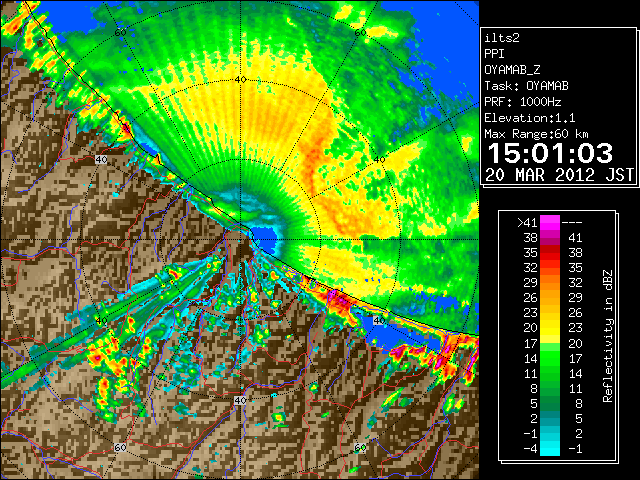
Task: Click the magenta >41 dBZ color swatch
Action: 550,222
